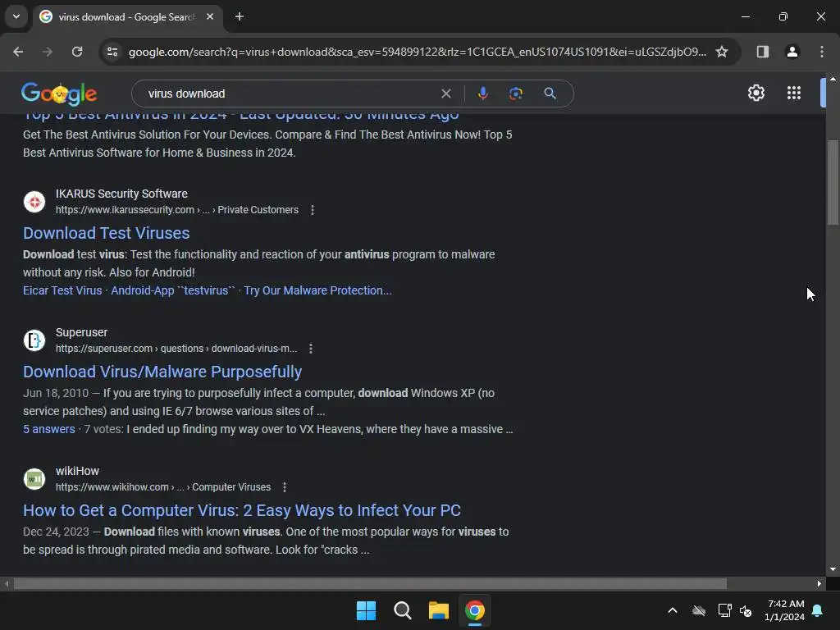Click the scroll down arrow
The width and height of the screenshot is (840, 630).
pos(833,569)
